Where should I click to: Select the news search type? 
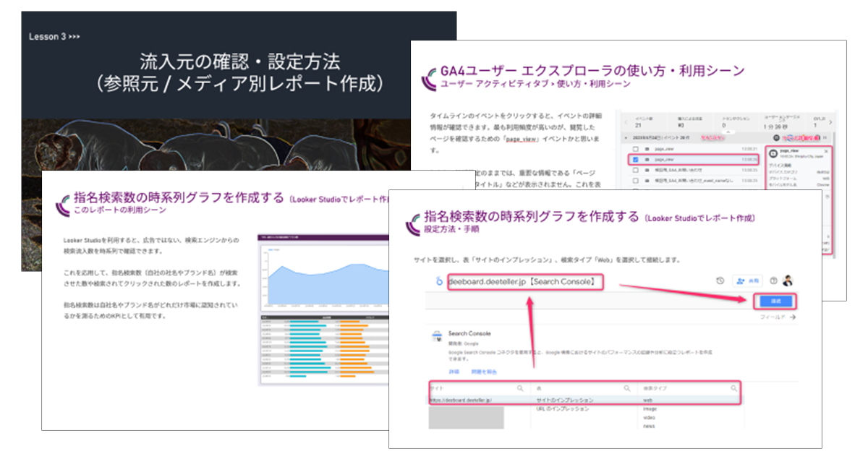(649, 426)
